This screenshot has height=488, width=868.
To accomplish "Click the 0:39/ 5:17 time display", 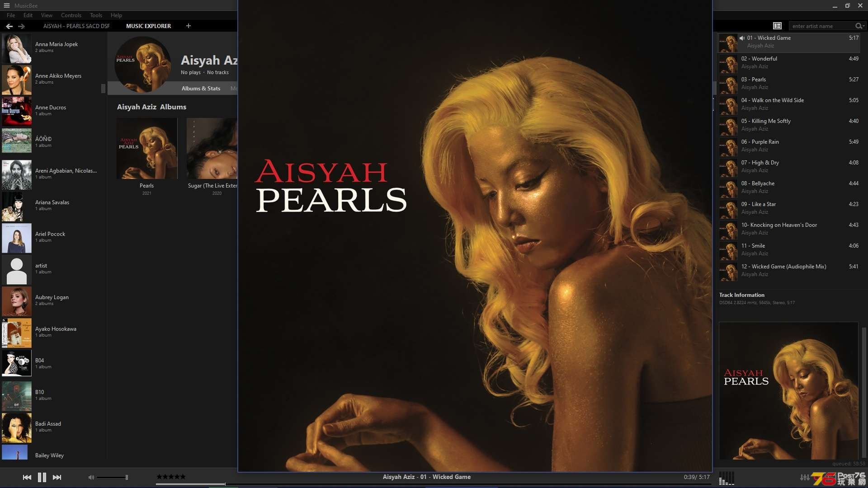I will coord(696,477).
